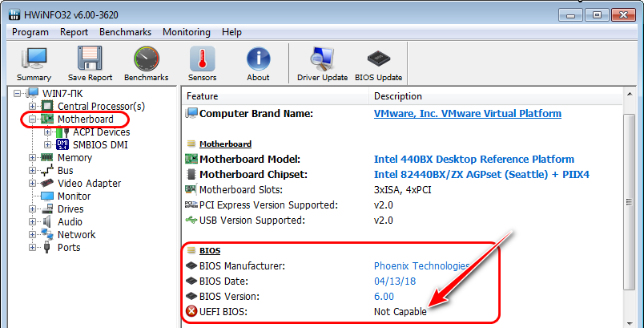Open Sensors thermometer icon
The height and width of the screenshot is (328, 644).
pos(203,59)
